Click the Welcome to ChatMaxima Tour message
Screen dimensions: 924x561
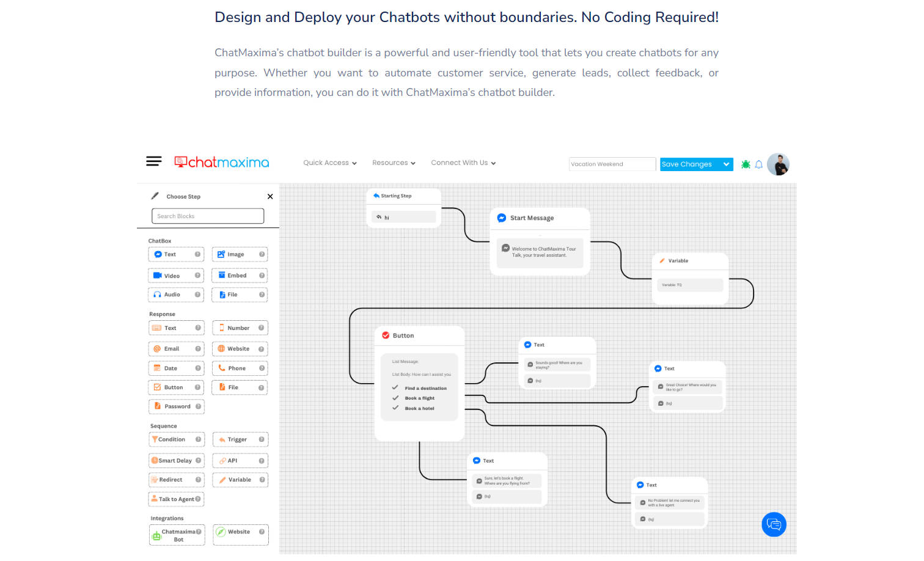[540, 252]
